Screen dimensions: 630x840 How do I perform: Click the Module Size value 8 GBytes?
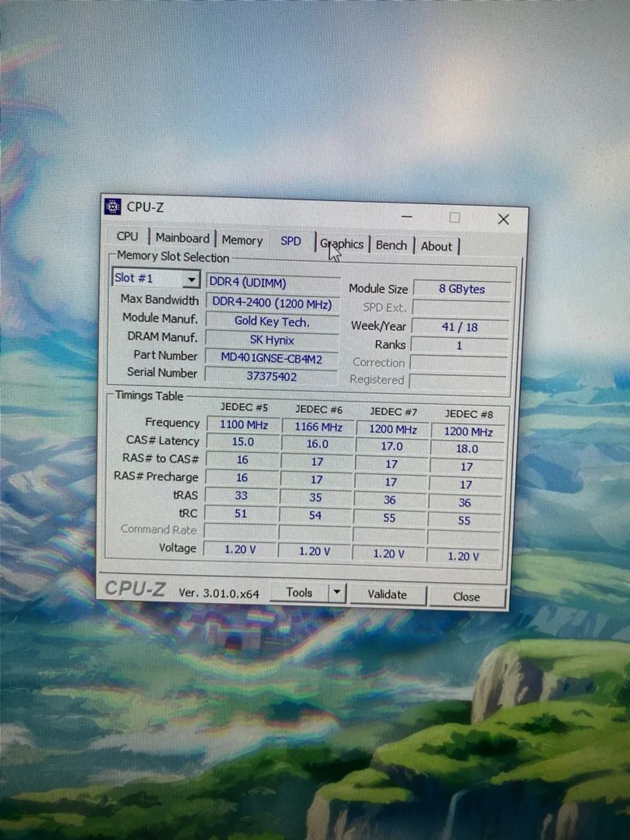[x=462, y=289]
